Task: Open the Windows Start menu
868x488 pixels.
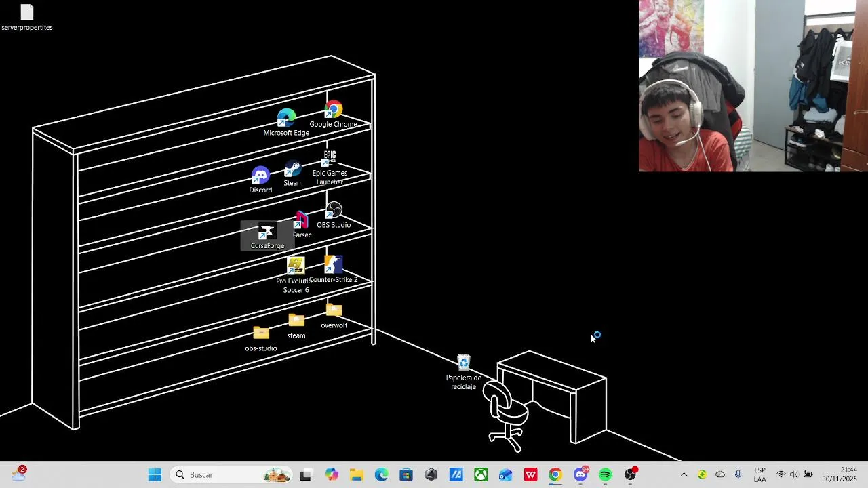Action: point(155,475)
